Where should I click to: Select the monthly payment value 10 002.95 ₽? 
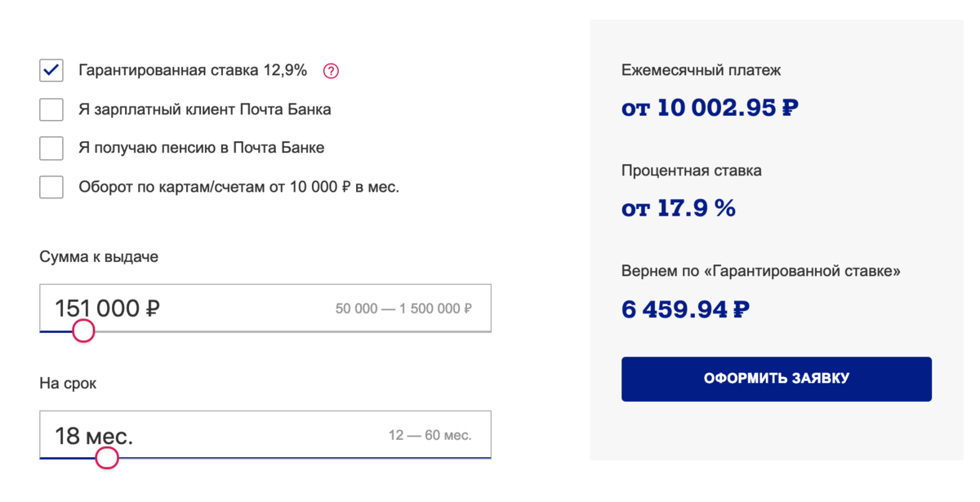[x=710, y=108]
